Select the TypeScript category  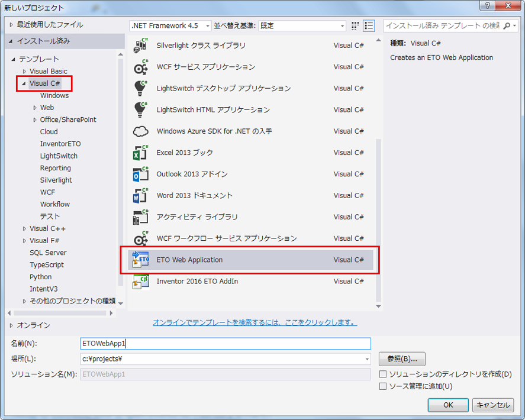[x=47, y=264]
